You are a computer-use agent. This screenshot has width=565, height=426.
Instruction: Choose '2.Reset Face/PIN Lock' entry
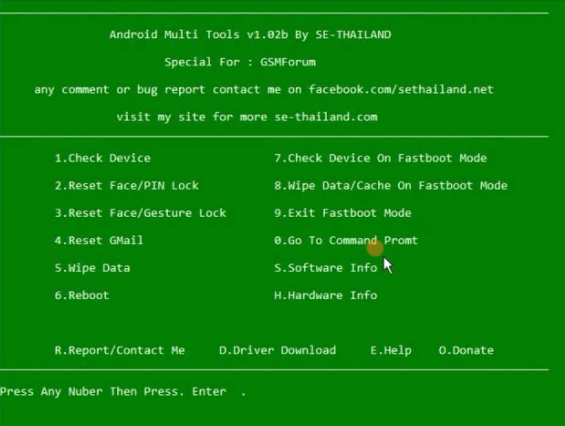tap(126, 186)
